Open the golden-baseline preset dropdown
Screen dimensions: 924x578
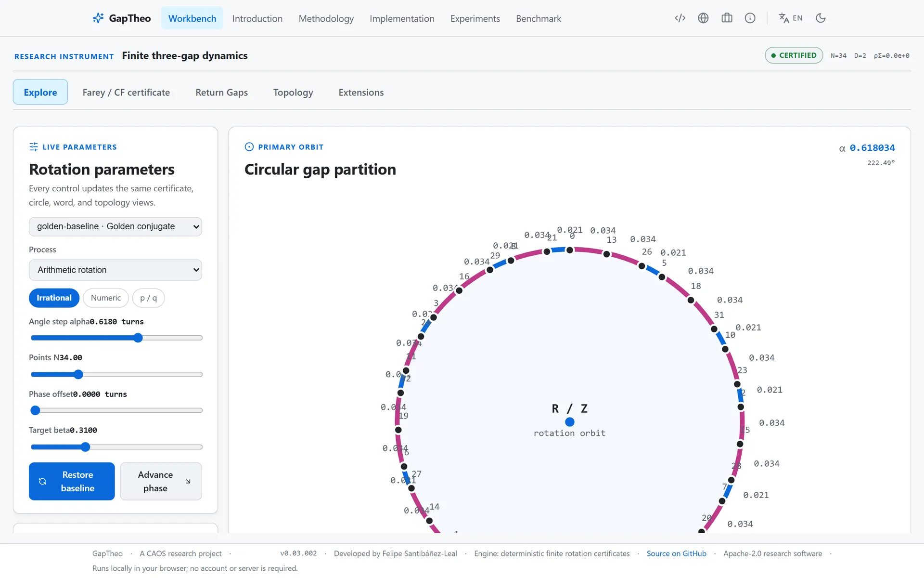pos(115,226)
